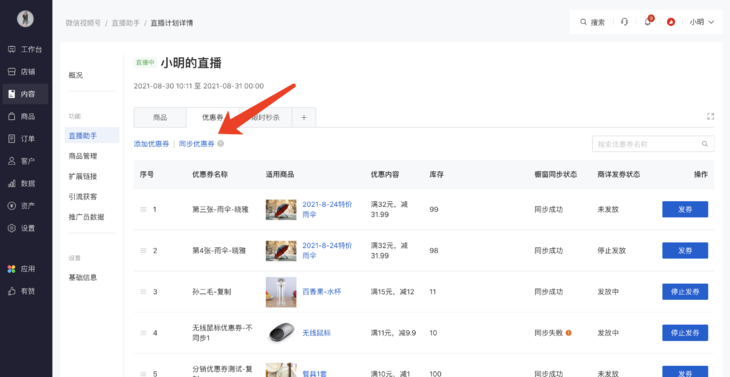Click the profile avatar at sidebar top
The image size is (730, 377).
point(25,19)
